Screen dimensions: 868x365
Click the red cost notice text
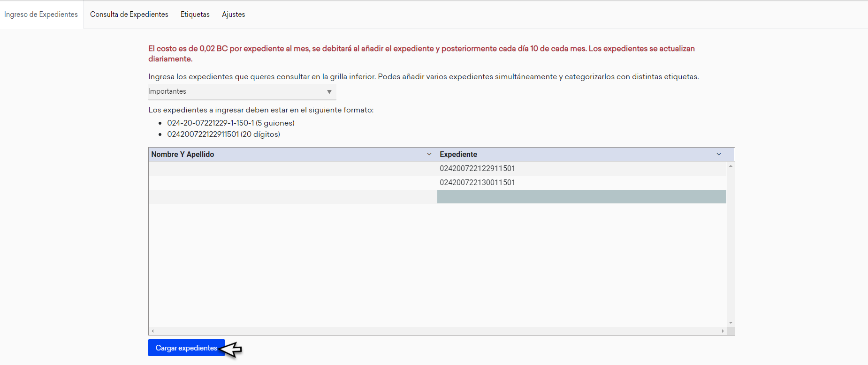421,54
